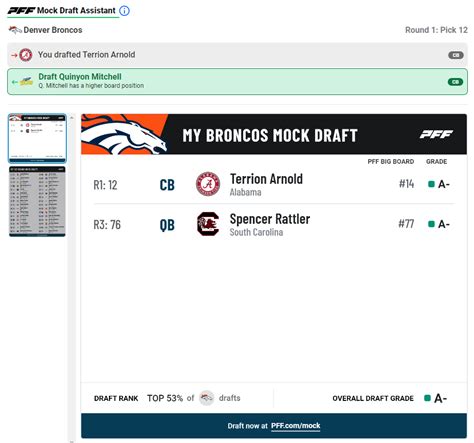
Task: Click the red arrow in drafted row
Action: [14, 55]
